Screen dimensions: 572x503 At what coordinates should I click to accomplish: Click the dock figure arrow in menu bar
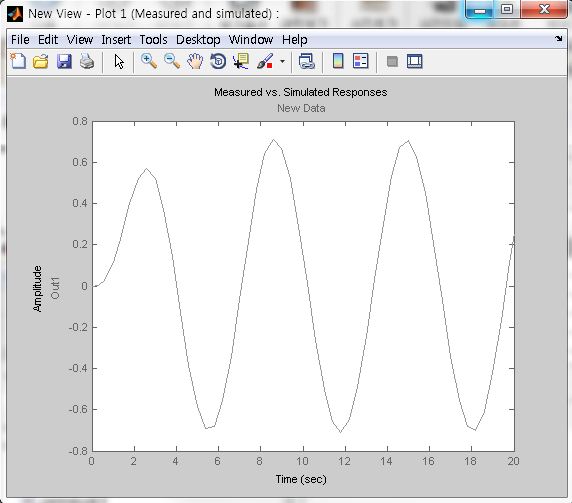point(559,38)
